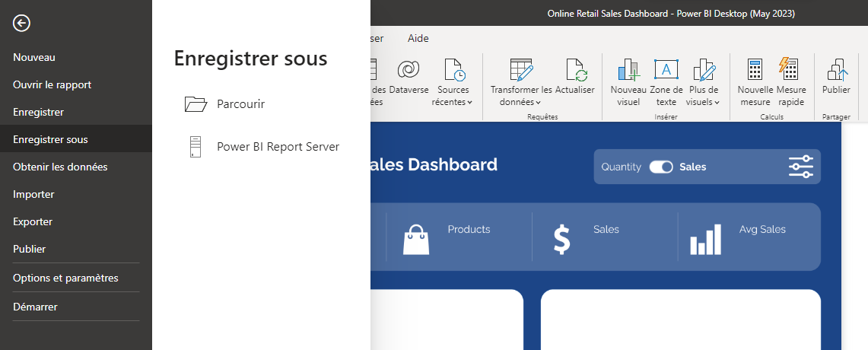Open Ouvrir le rapport menu entry
The width and height of the screenshot is (868, 350).
52,84
